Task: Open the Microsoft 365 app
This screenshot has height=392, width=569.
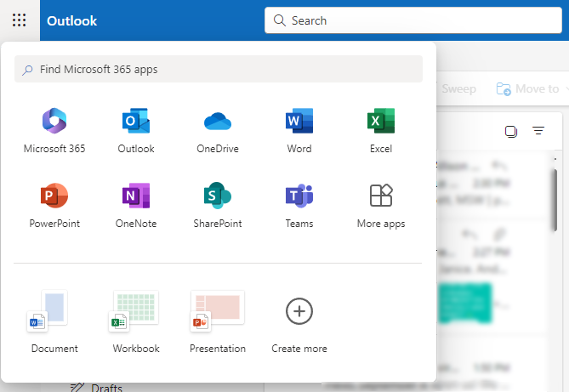Action: pyautogui.click(x=54, y=131)
